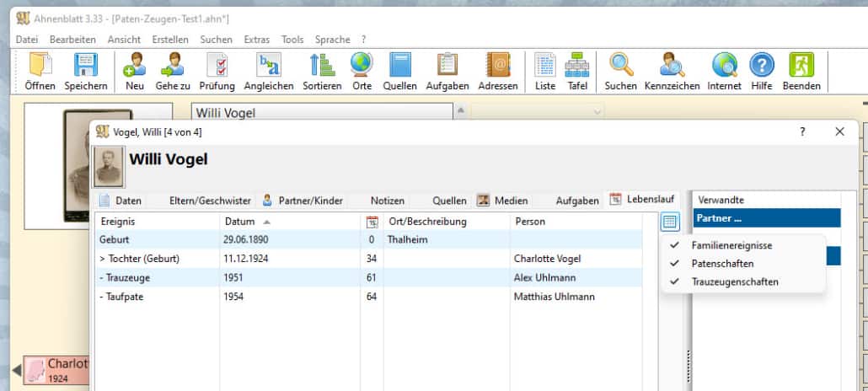Select the Geburt 29.06.1890 row
Screen dimensions: 868x391
tap(368, 240)
